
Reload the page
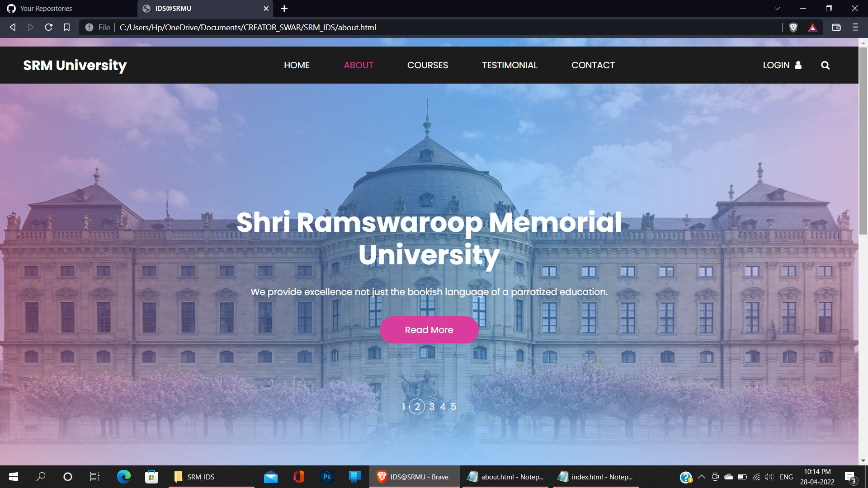(49, 28)
